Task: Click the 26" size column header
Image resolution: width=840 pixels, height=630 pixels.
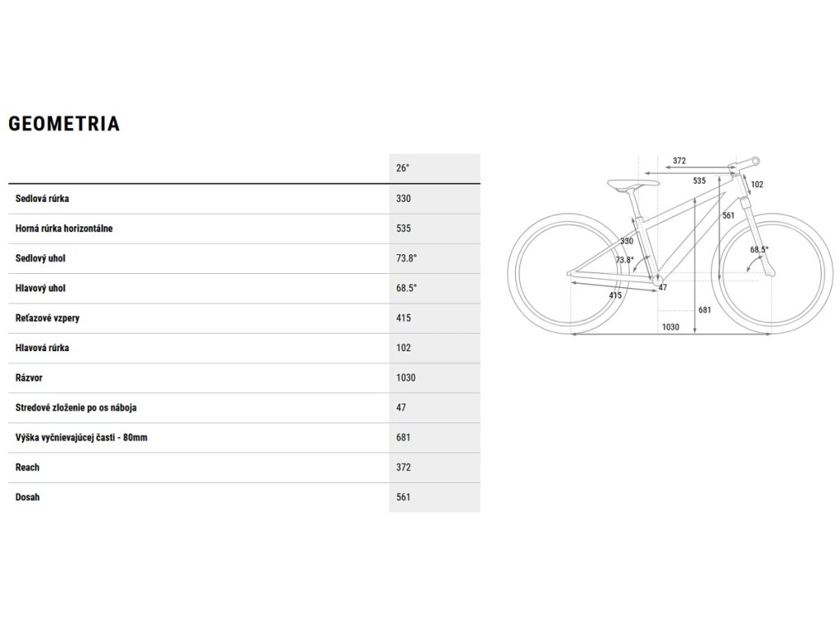Action: 402,168
